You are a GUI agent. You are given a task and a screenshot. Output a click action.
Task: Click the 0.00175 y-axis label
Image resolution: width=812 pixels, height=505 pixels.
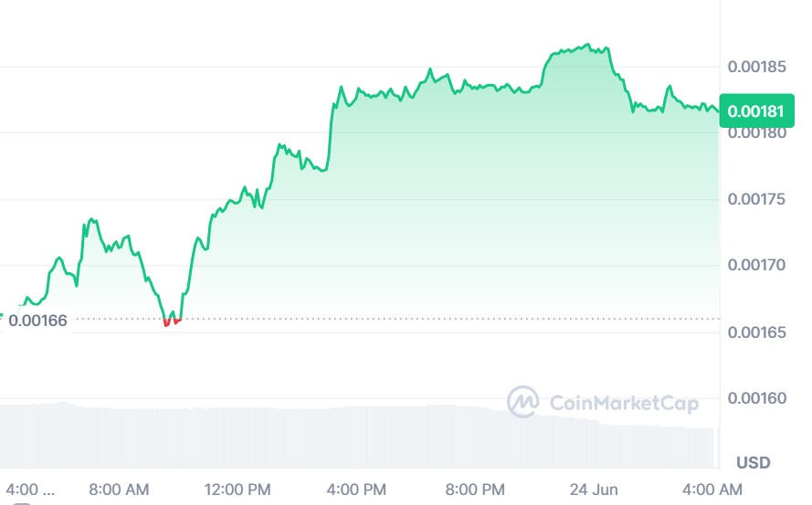pos(754,199)
